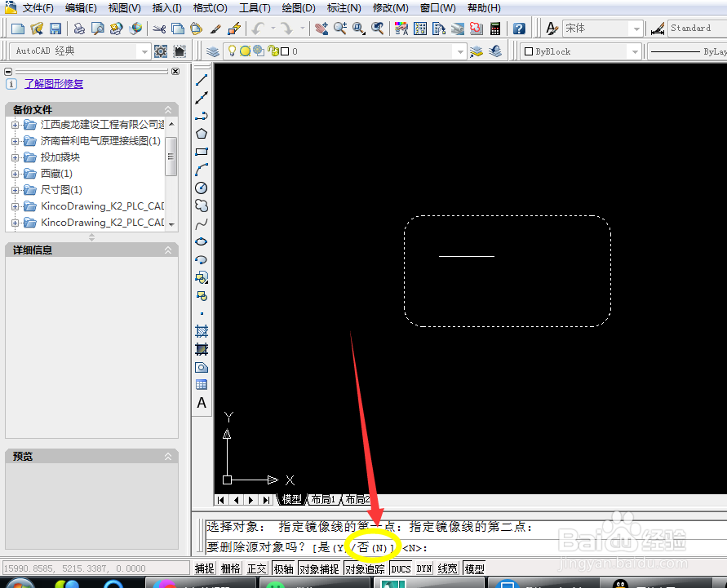Image resolution: width=727 pixels, height=588 pixels.
Task: Open the 绘图(D) menu
Action: [299, 8]
